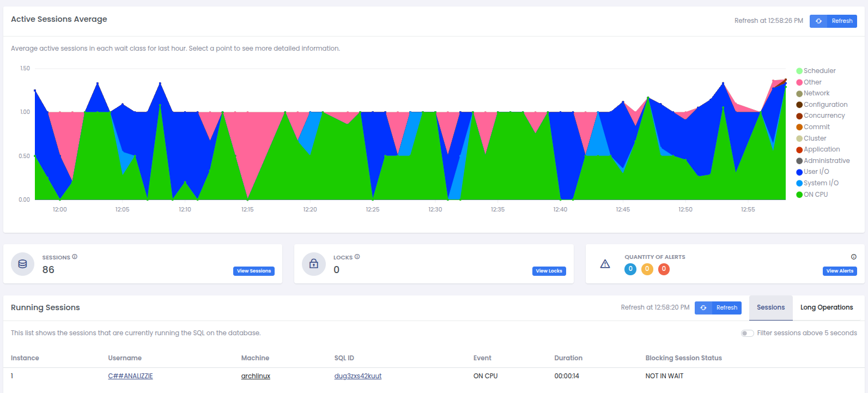Open the info icon next to SESSIONS
868x393 pixels.
pos(75,257)
